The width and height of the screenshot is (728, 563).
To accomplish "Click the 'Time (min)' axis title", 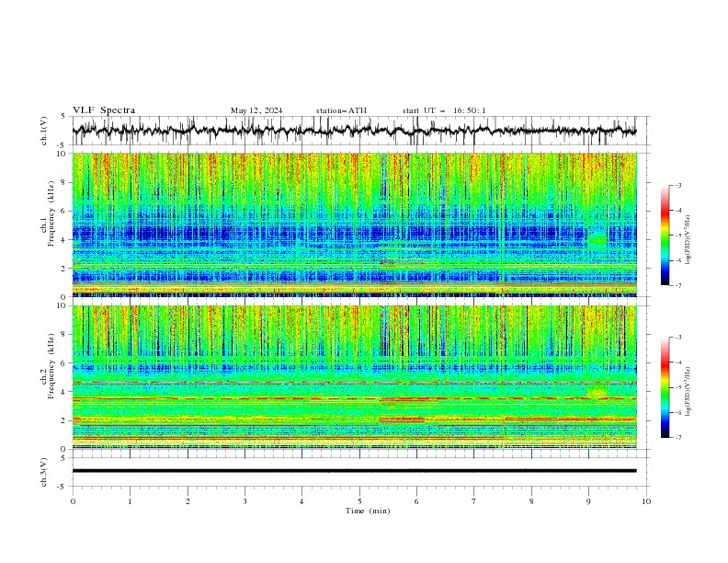I will point(368,511).
